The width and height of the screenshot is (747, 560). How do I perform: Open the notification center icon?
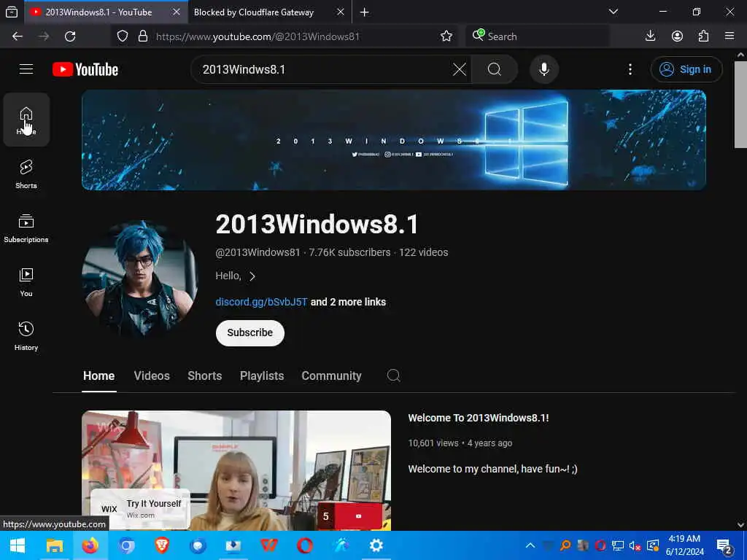click(x=724, y=545)
